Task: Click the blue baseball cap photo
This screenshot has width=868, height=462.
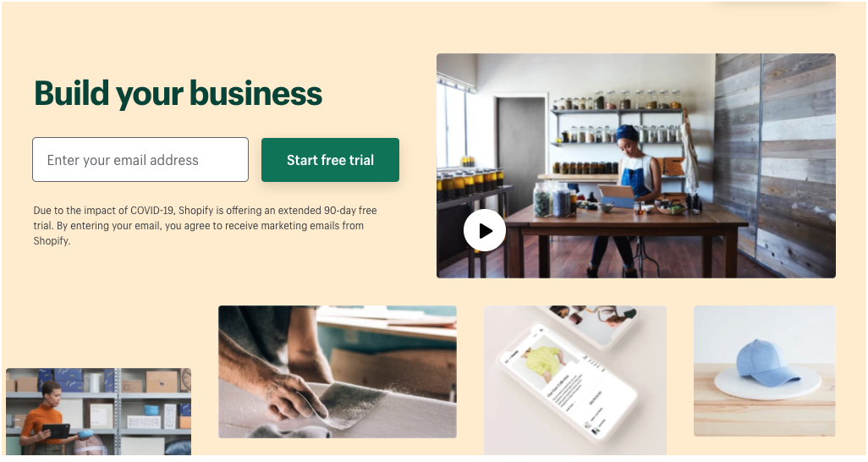Action: point(765,371)
